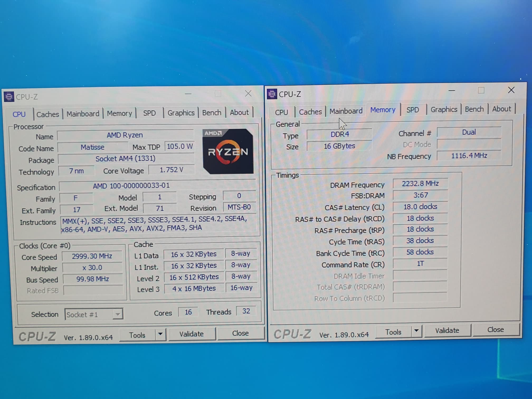Click the Package value 'Socket AM4 (1331)'
The image size is (532, 399).
[126, 159]
